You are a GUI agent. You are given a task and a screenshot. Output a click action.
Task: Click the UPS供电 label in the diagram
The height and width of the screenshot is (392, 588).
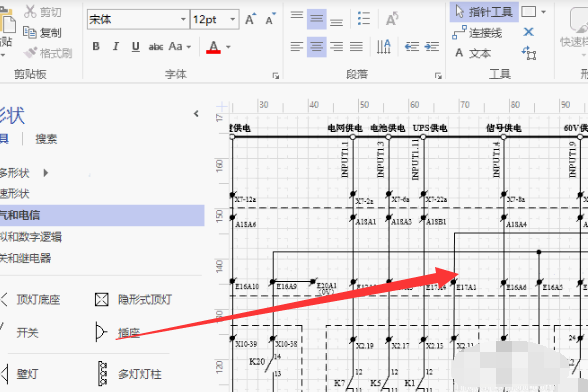pyautogui.click(x=430, y=128)
